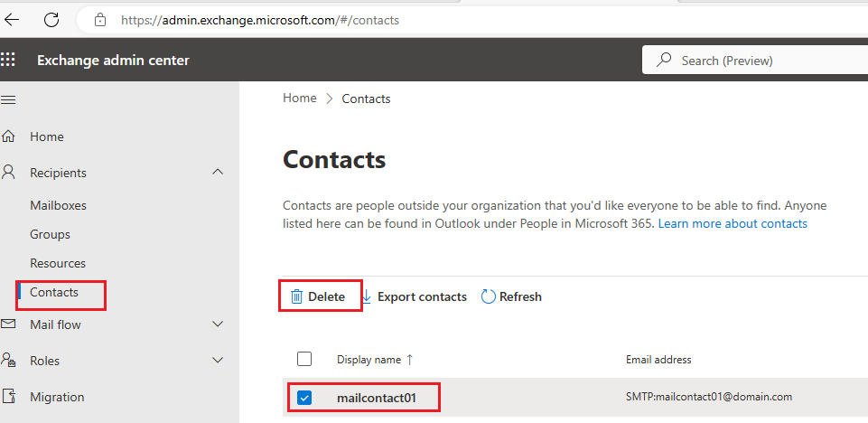Click the magnifier icon in search box
Image resolution: width=868 pixels, height=423 pixels.
pos(664,60)
